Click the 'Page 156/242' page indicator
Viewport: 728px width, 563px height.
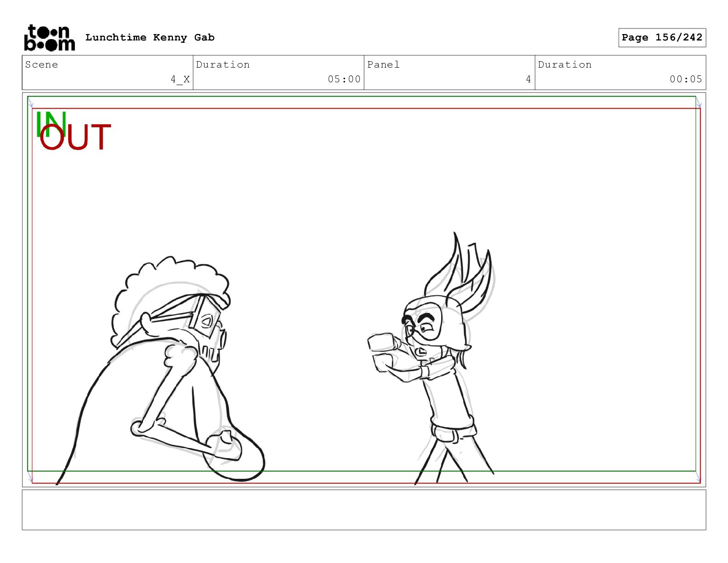tap(662, 38)
